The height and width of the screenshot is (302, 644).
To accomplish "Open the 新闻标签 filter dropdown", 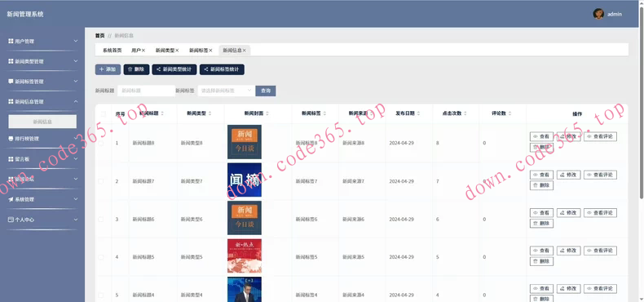I will click(x=227, y=91).
